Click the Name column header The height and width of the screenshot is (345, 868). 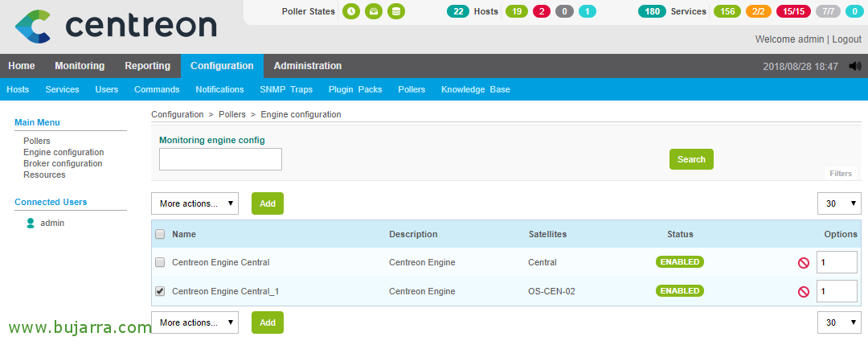(184, 234)
